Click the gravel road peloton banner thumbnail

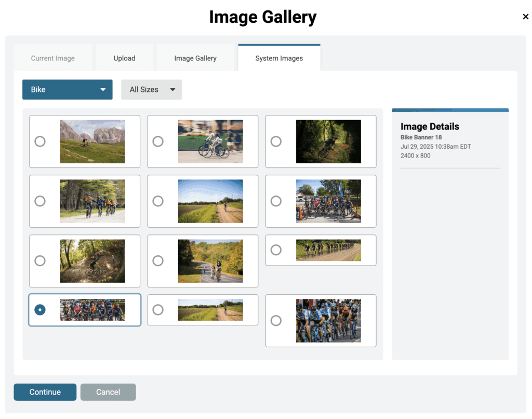(328, 250)
